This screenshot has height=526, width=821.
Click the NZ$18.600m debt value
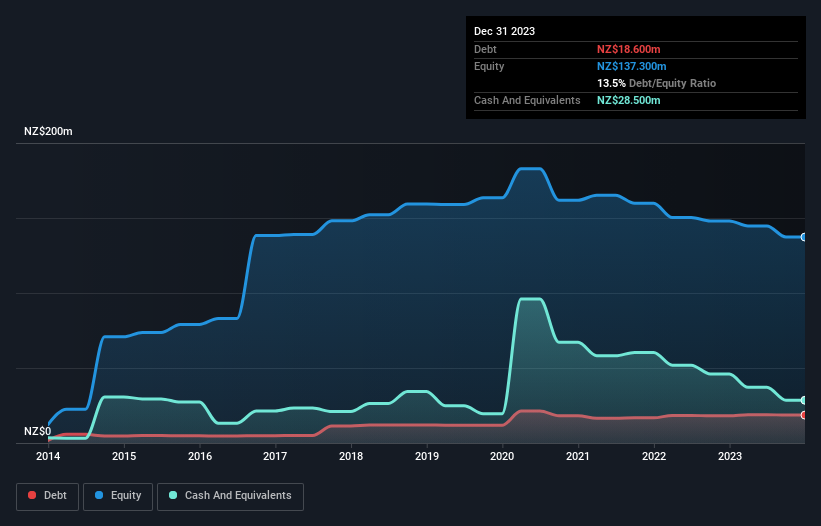629,49
